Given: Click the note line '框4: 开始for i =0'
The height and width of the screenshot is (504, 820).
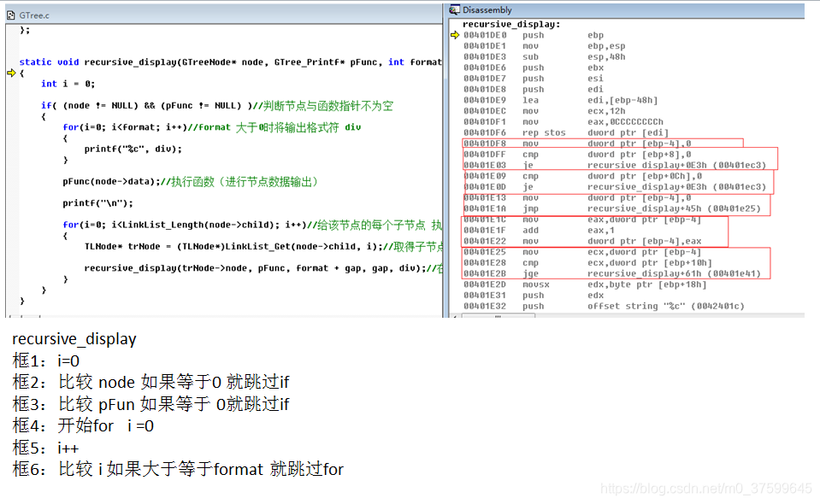Looking at the screenshot, I should click(83, 425).
